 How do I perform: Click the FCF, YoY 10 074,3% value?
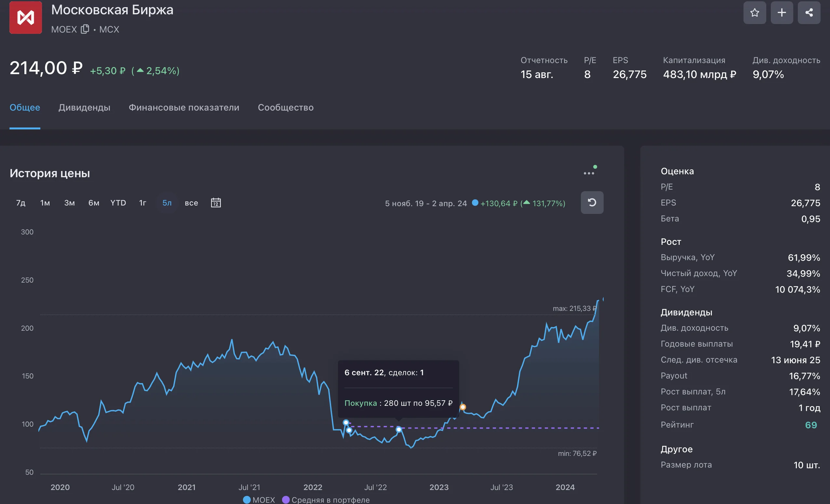pos(798,289)
